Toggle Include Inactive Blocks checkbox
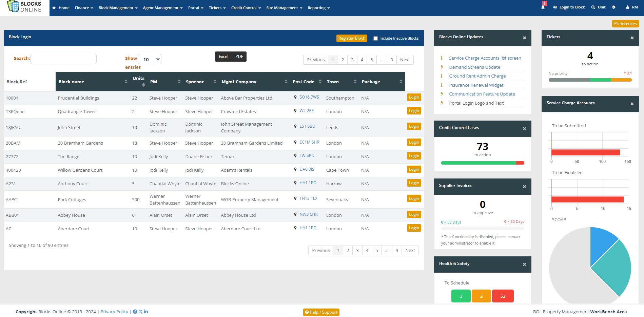This screenshot has height=317, width=644. pyautogui.click(x=375, y=38)
